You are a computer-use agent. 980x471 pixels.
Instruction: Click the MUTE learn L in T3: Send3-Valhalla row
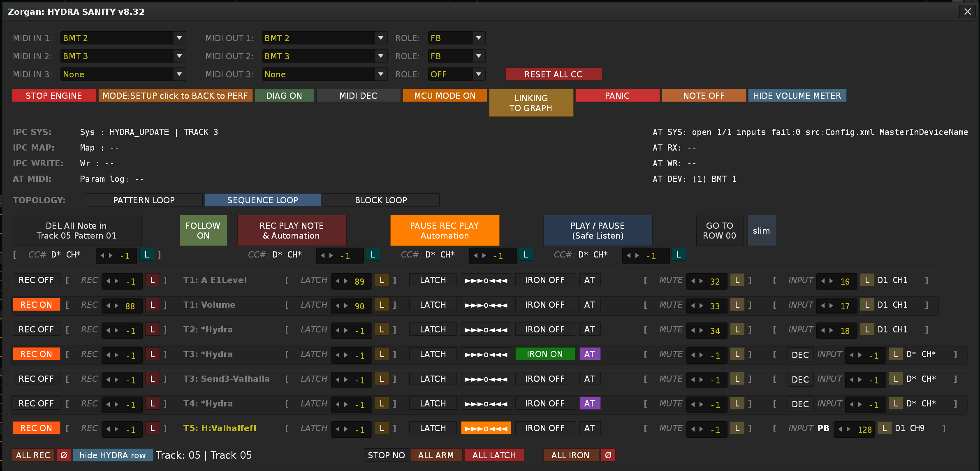tap(737, 379)
